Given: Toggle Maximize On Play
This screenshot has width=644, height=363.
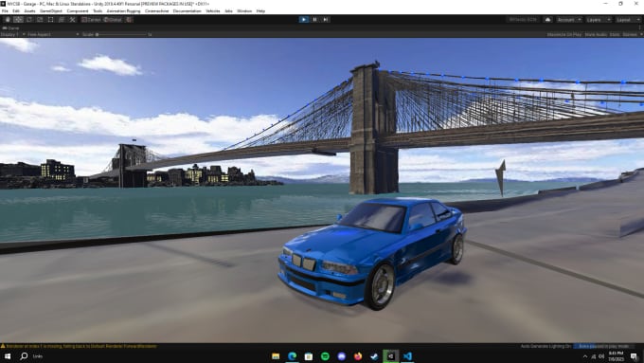Looking at the screenshot, I should (x=563, y=34).
